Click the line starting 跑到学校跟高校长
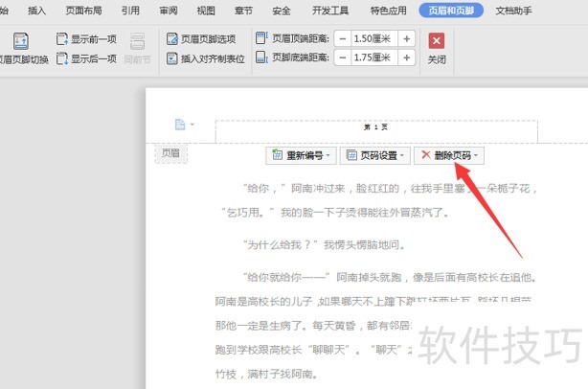Image resolution: width=588 pixels, height=389 pixels. point(313,350)
